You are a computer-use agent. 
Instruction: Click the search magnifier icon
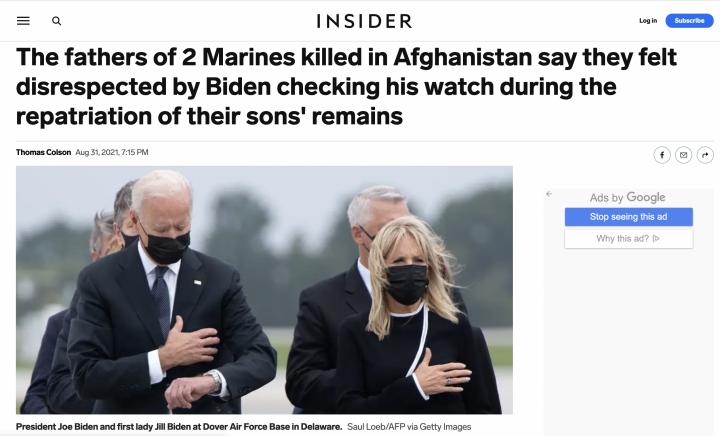pyautogui.click(x=56, y=21)
